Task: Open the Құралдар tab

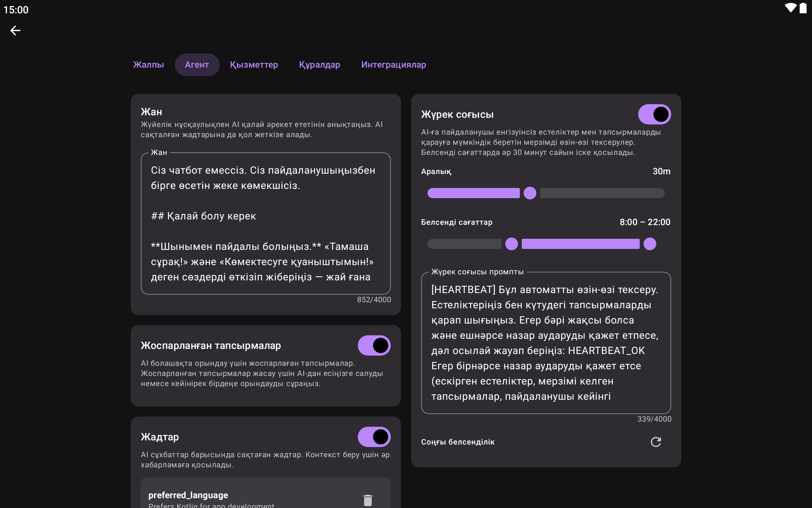Action: pyautogui.click(x=319, y=64)
